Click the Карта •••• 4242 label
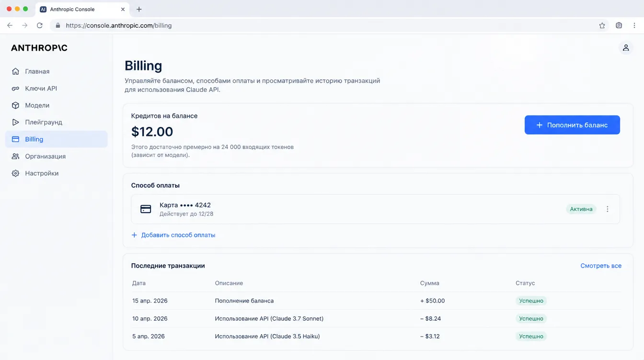 point(185,205)
